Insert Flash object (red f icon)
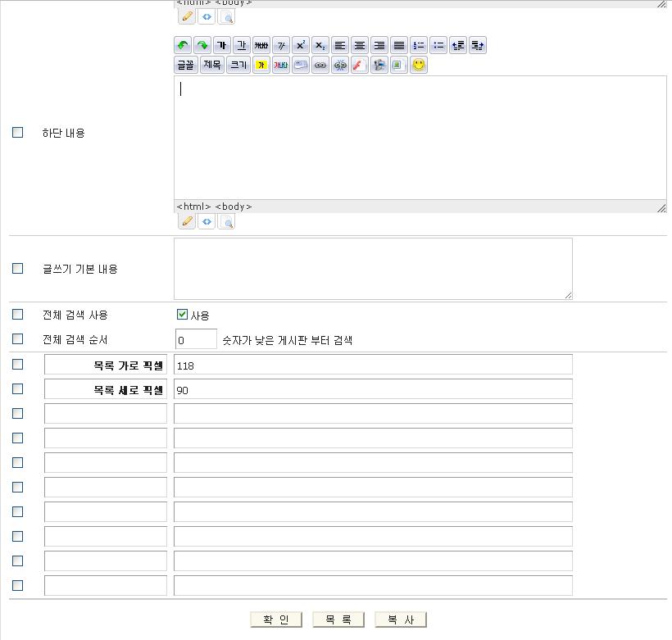The image size is (672, 640). [360, 66]
